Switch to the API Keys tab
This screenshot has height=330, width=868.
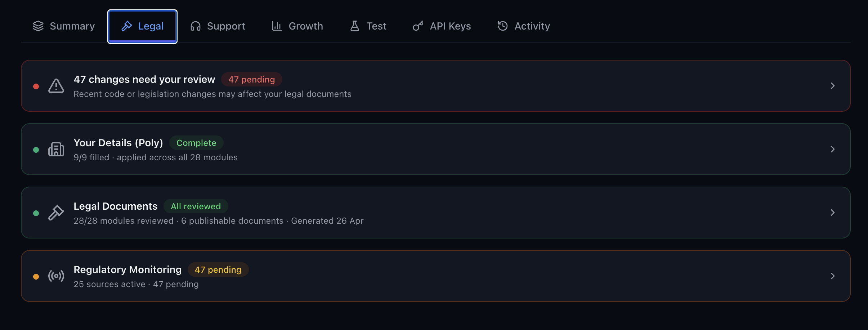pos(442,26)
